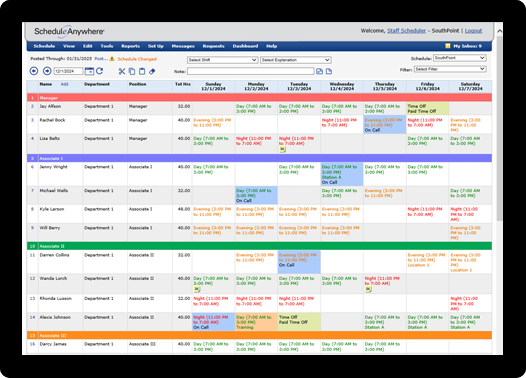Select Michael Wells Monday On Call cell
The width and height of the screenshot is (526, 378).
(x=256, y=196)
